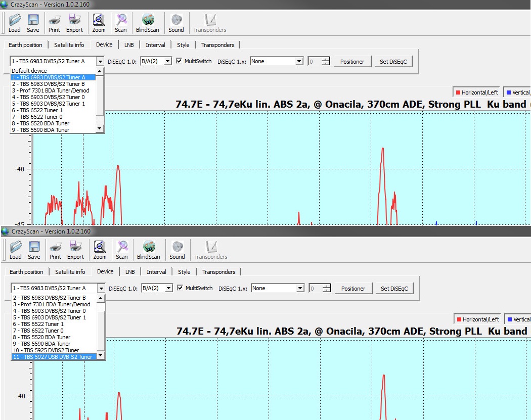Click DiSEqC number spinner in bottom window
Screen dimensions: 531x420
point(320,289)
